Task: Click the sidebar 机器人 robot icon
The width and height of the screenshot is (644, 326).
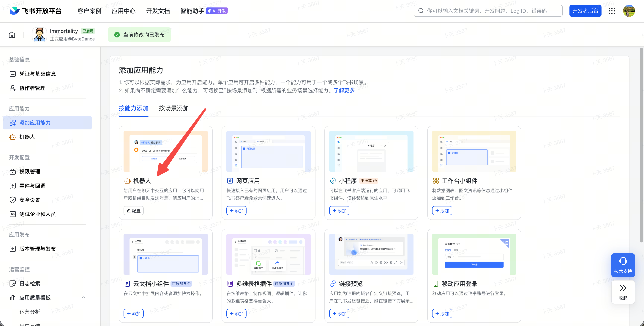Action: coord(12,137)
